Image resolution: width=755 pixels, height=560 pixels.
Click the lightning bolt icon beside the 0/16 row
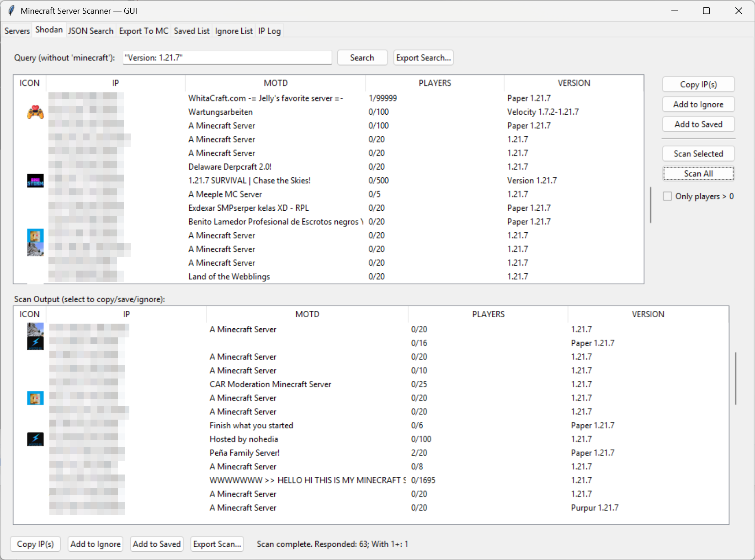tap(35, 343)
